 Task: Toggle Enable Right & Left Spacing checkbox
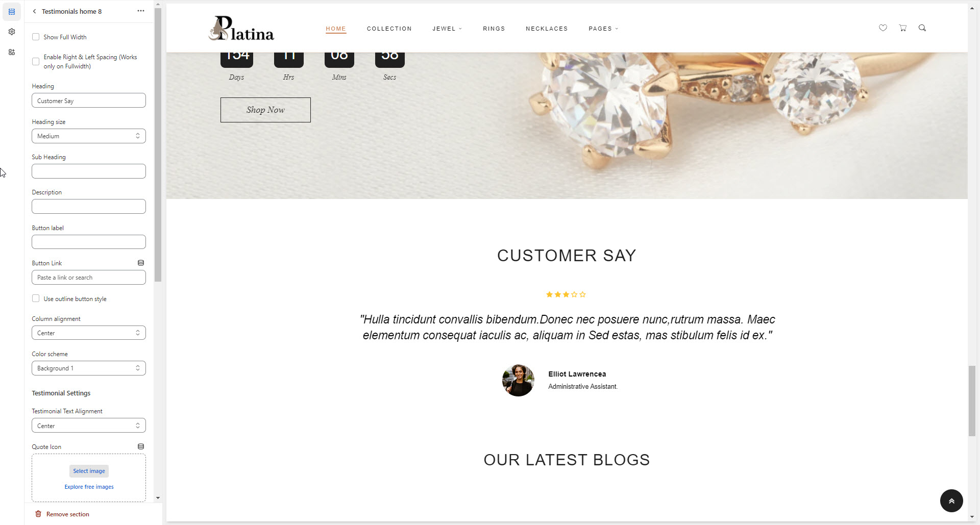tap(36, 62)
